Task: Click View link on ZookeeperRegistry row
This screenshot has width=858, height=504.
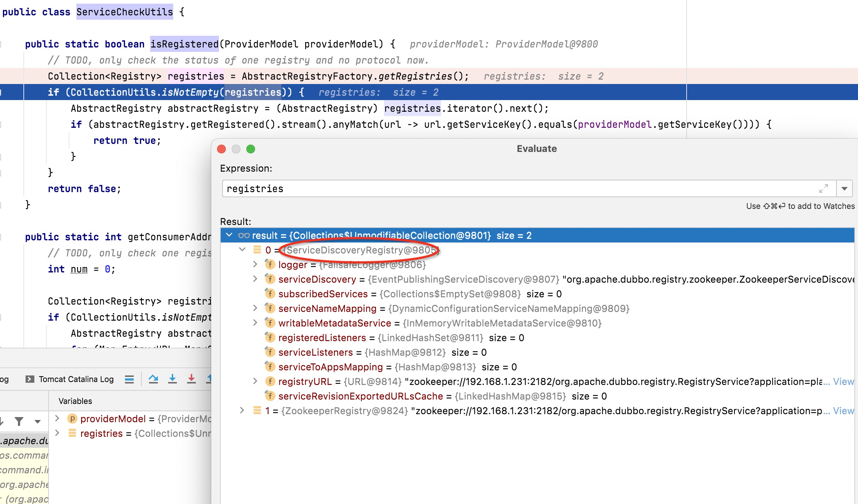Action: [x=843, y=411]
